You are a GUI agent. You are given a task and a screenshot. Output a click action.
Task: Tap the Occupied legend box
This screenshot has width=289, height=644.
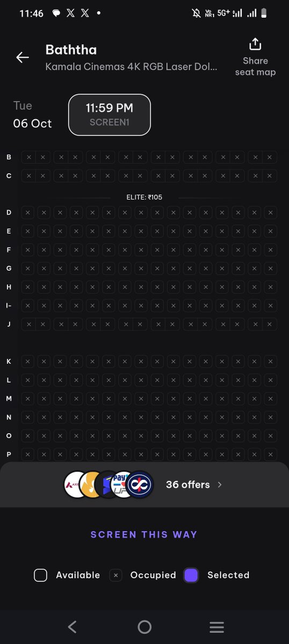click(x=116, y=575)
